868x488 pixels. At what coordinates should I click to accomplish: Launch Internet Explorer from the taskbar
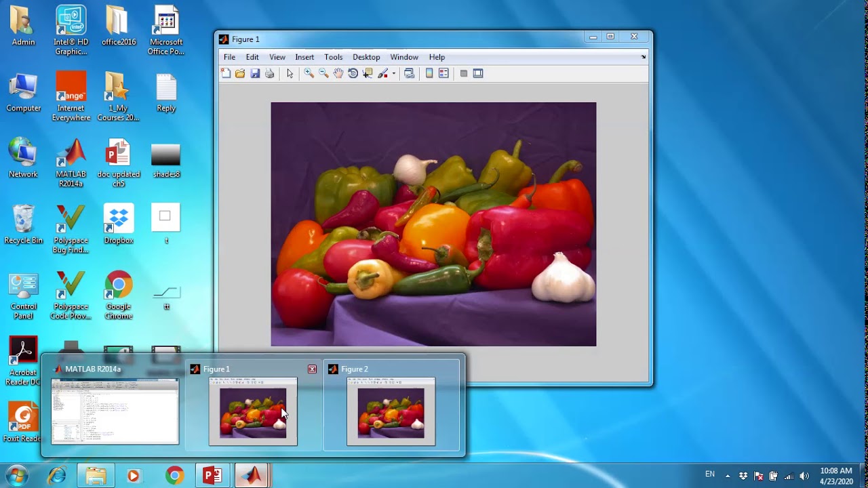[56, 476]
